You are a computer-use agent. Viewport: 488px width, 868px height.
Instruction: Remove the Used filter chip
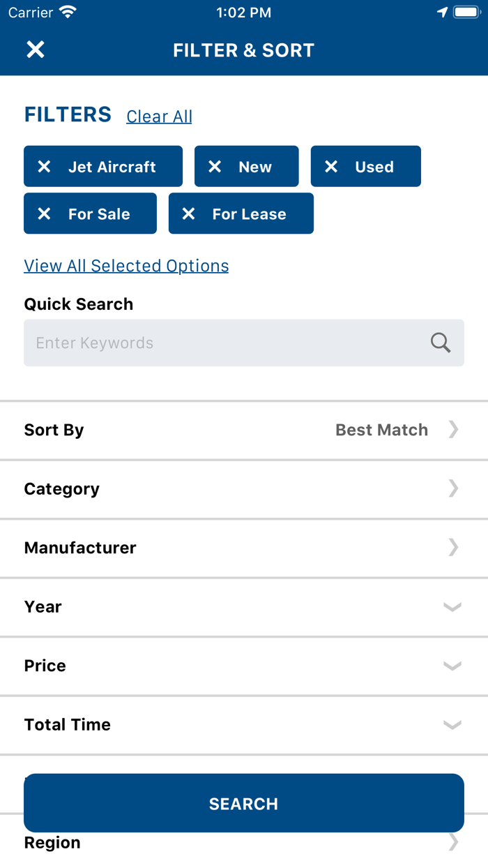point(331,167)
